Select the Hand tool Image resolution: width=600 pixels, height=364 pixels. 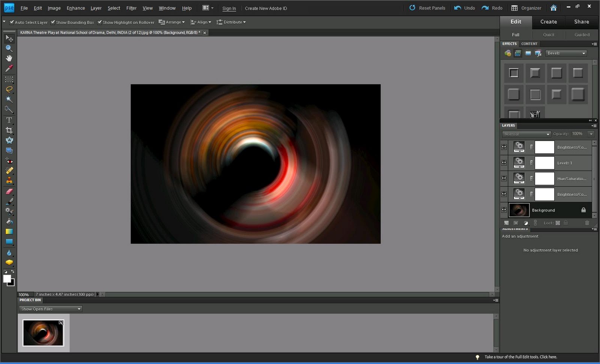tap(9, 58)
